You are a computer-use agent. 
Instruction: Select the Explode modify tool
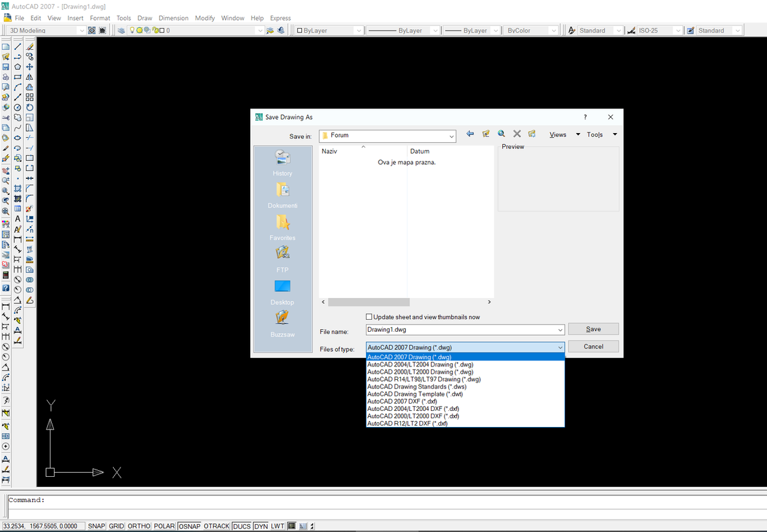pyautogui.click(x=30, y=209)
